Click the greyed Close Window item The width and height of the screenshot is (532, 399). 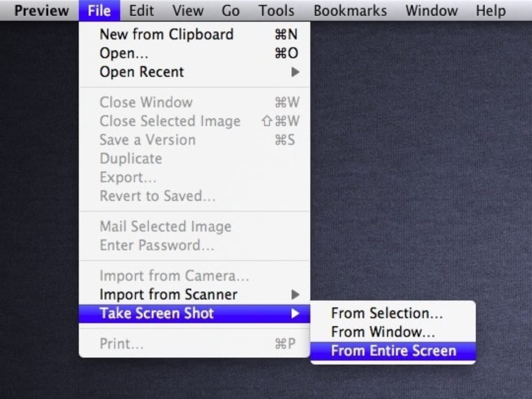tap(194, 102)
